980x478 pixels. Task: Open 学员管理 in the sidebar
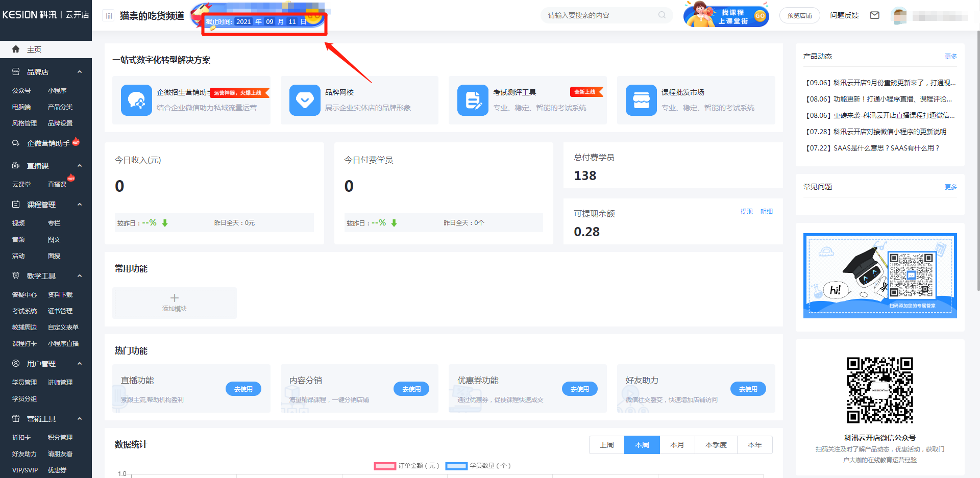24,382
